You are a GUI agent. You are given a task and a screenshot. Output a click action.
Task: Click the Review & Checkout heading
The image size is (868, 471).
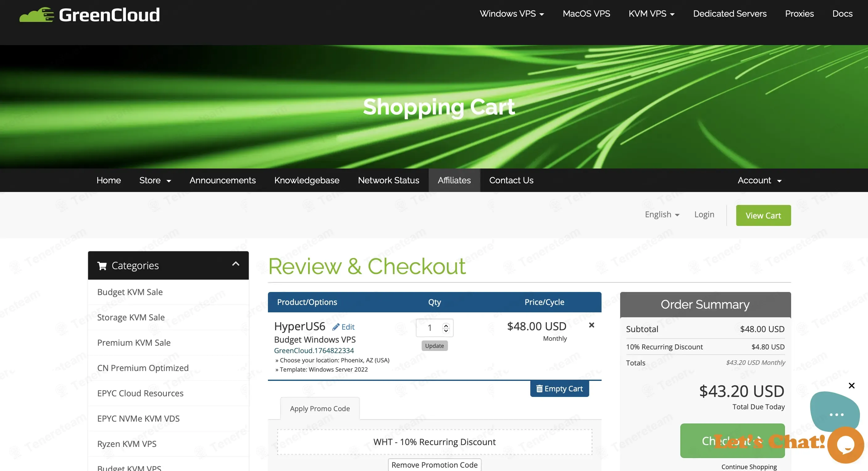tap(367, 266)
